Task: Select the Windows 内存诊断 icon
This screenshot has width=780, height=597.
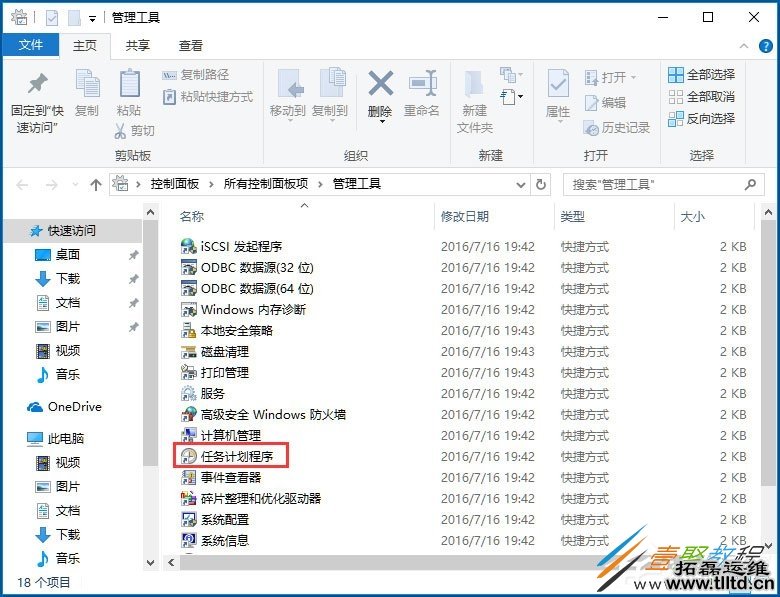Action: pyautogui.click(x=189, y=309)
